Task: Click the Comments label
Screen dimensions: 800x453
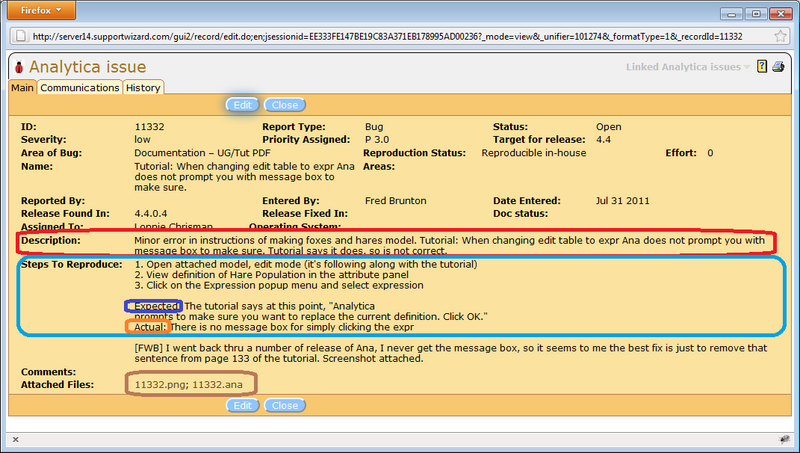Action: [48, 372]
